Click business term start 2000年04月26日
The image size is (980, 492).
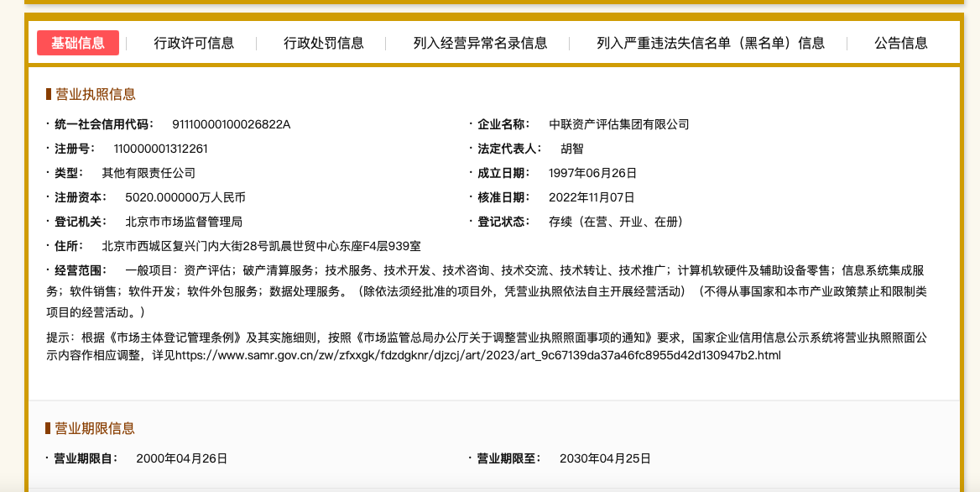coord(181,458)
